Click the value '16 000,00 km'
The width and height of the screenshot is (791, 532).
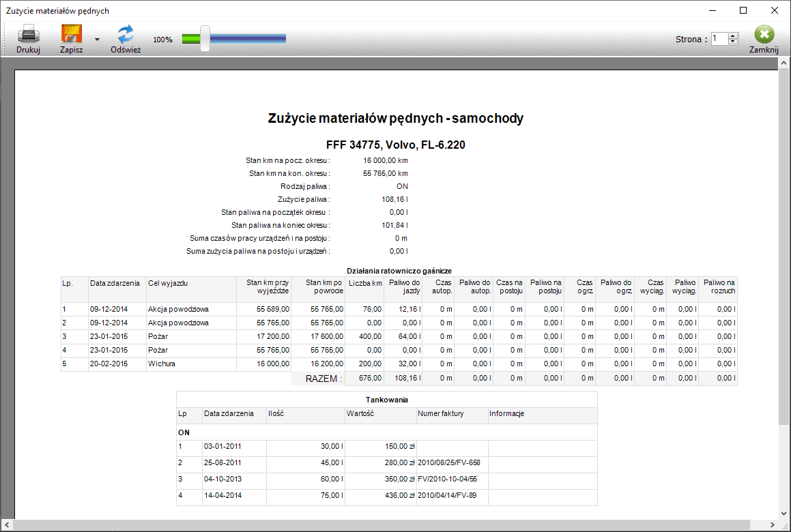386,160
